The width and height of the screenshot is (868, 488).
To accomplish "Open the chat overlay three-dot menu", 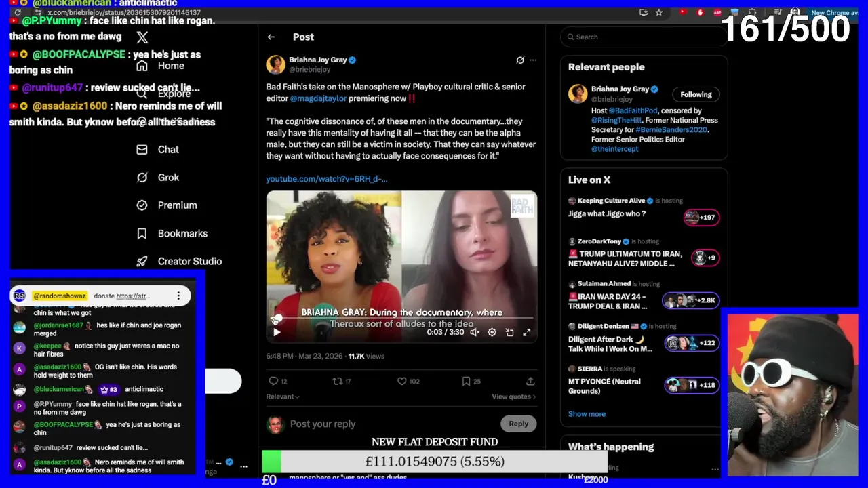I will (x=178, y=296).
